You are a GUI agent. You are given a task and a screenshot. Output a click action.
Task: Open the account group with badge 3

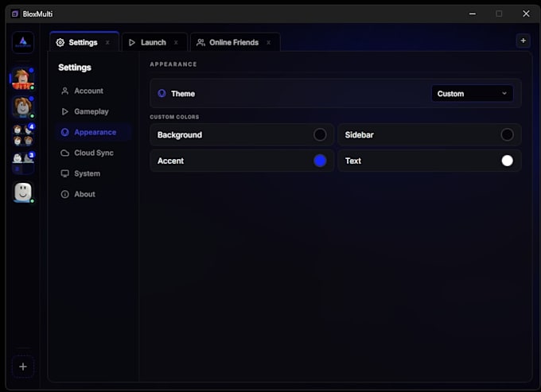(x=23, y=163)
